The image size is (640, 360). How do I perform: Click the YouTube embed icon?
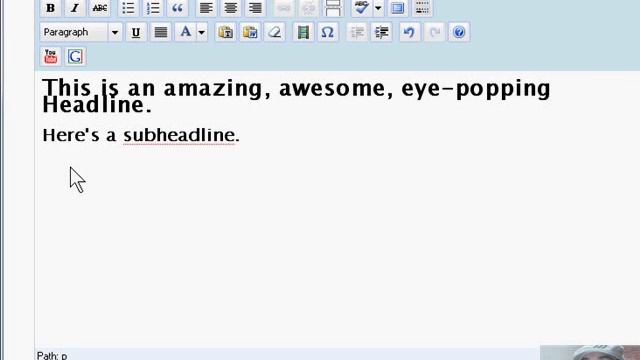[x=51, y=56]
